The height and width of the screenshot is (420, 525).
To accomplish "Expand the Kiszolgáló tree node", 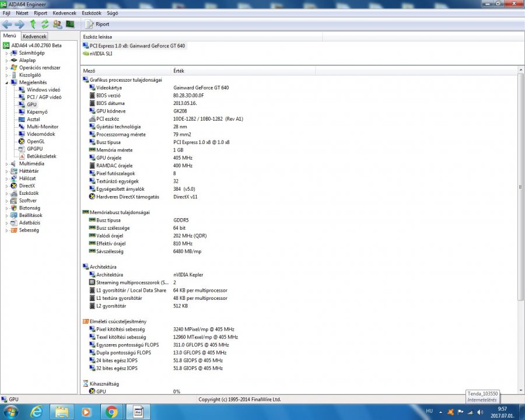I will click(x=6, y=75).
